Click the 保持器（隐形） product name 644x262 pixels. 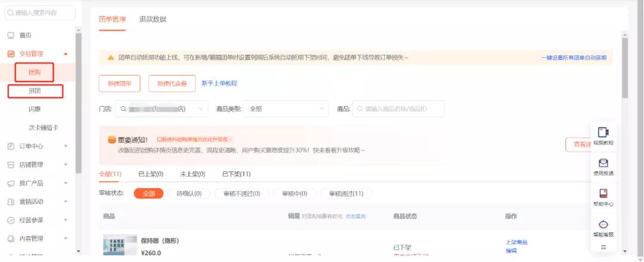pos(160,241)
